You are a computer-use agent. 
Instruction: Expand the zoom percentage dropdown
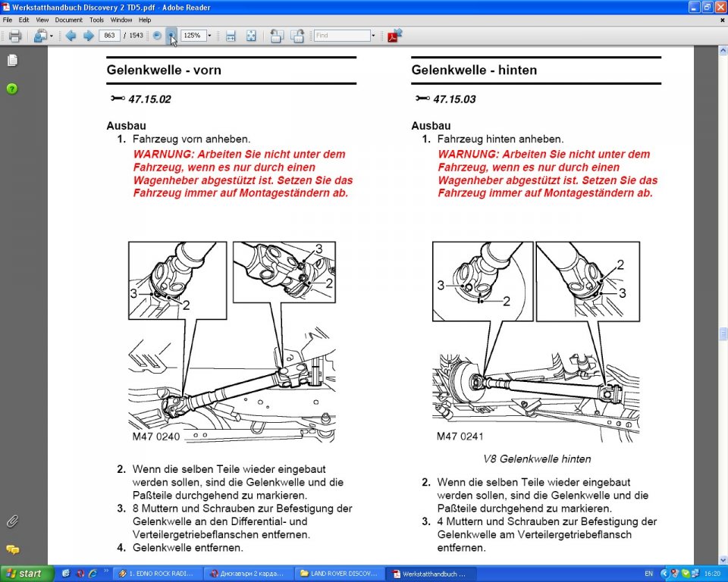[x=209, y=36]
